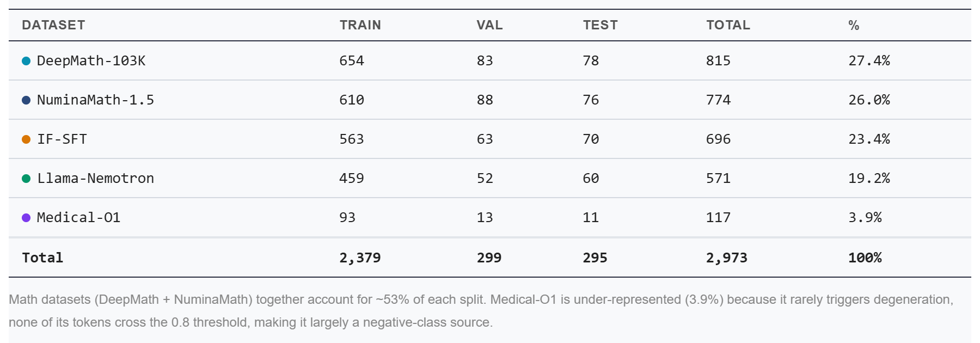The width and height of the screenshot is (980, 343).
Task: Click the green Llama-Nemotron color dot
Action: point(26,179)
